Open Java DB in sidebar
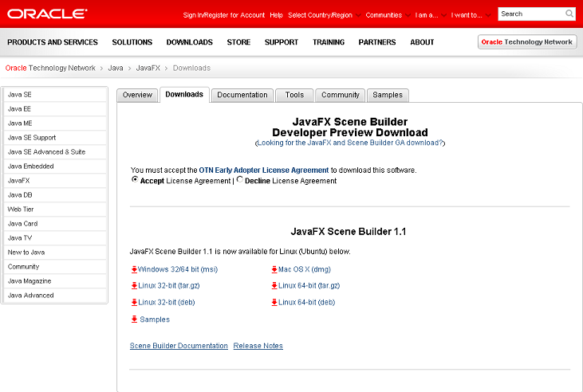This screenshot has width=583, height=392. (x=55, y=195)
